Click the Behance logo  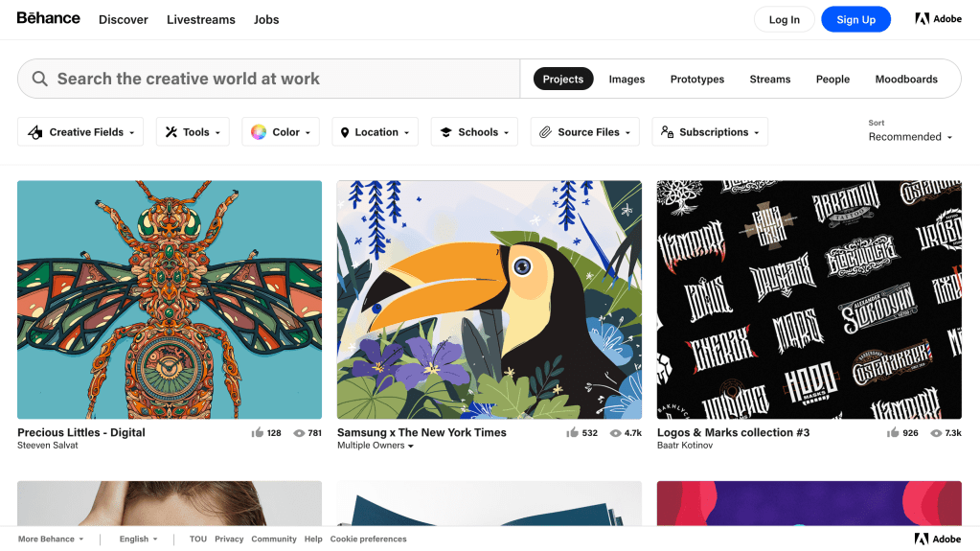point(48,18)
